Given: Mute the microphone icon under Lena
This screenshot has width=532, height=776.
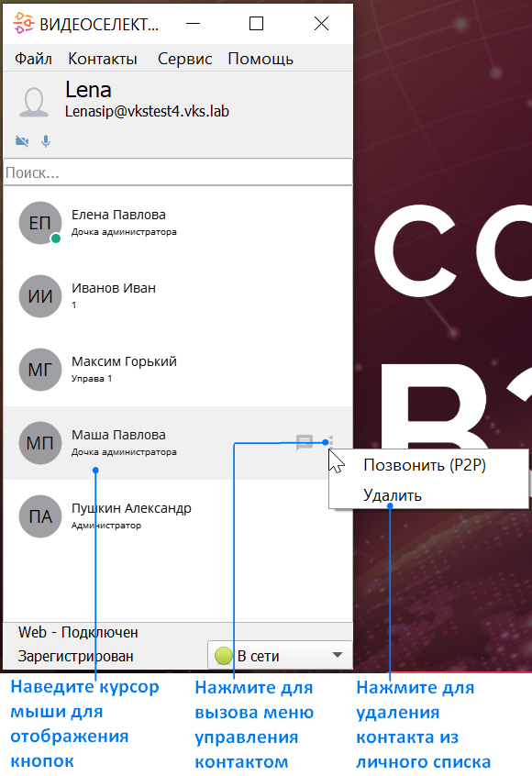Looking at the screenshot, I should 46,141.
